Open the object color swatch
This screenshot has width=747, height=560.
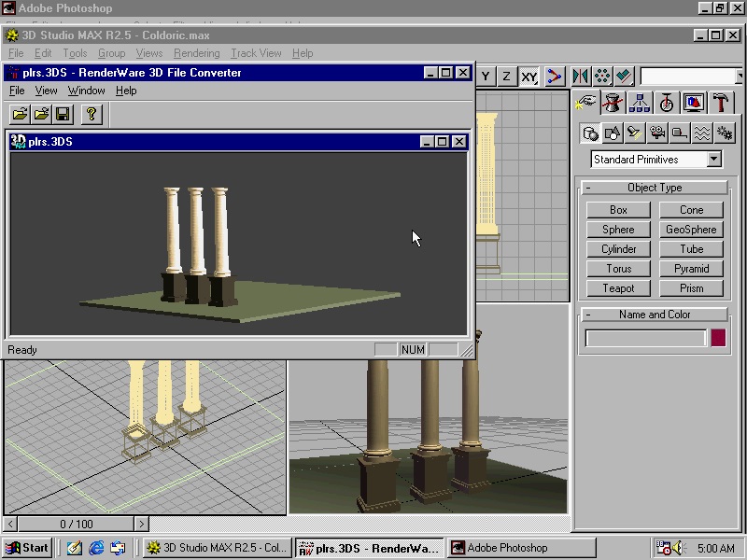click(x=718, y=338)
